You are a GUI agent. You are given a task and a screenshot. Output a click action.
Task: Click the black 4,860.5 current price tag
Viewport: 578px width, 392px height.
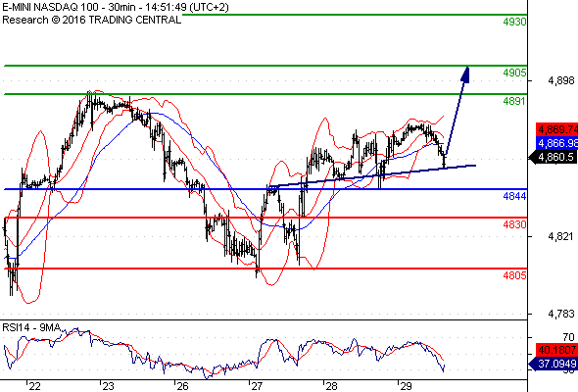(x=554, y=157)
